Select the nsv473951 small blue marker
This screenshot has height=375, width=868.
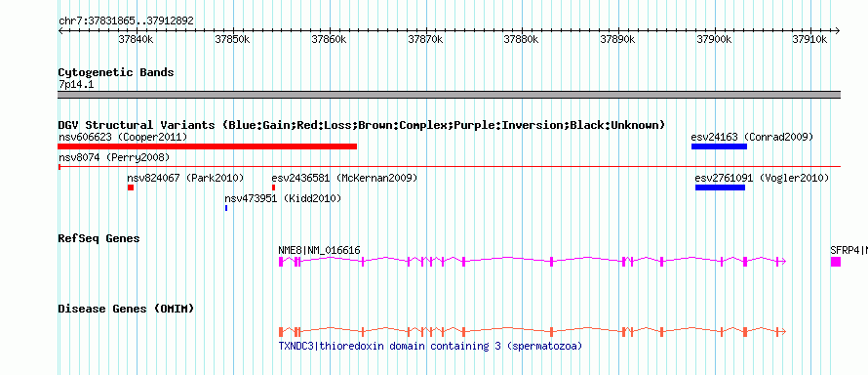tap(226, 208)
